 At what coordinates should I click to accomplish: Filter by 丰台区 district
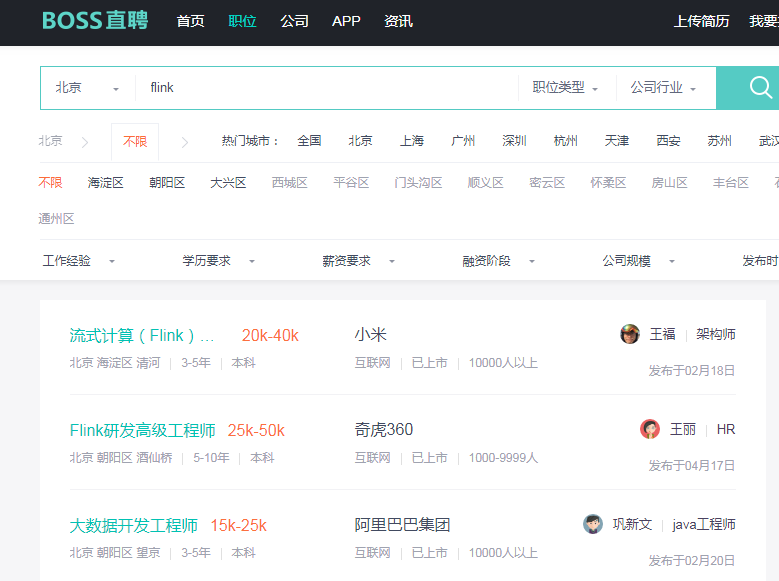coord(731,183)
